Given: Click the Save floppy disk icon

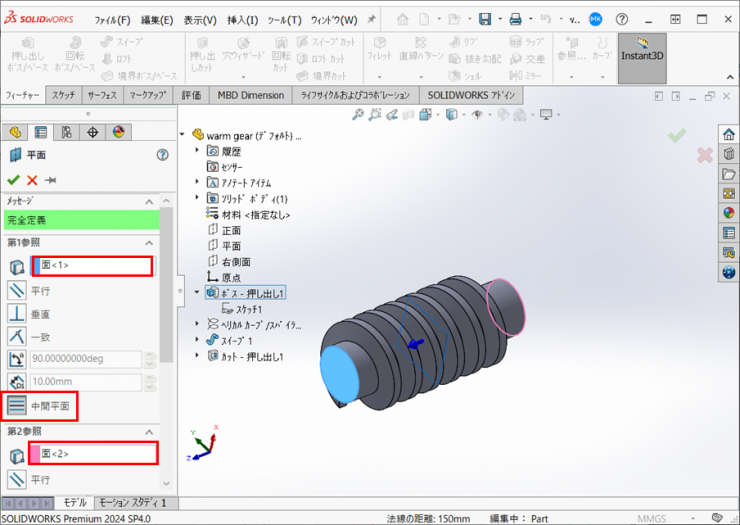Looking at the screenshot, I should pyautogui.click(x=485, y=19).
